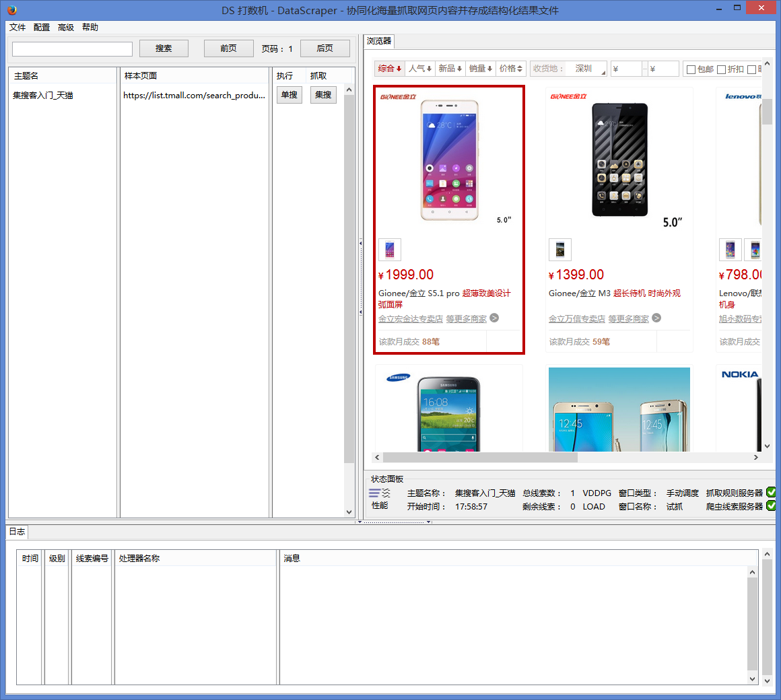Click the Firefox app icon in title bar
781x700 pixels.
click(12, 9)
